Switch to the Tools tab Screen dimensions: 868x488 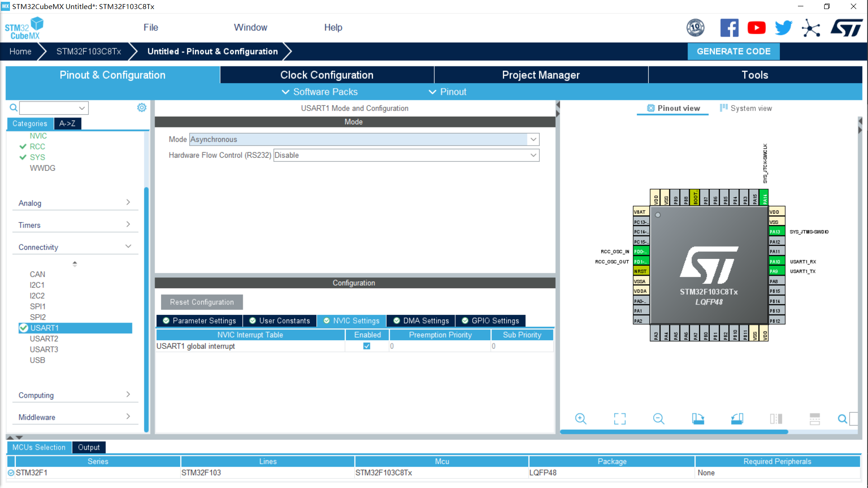[755, 75]
